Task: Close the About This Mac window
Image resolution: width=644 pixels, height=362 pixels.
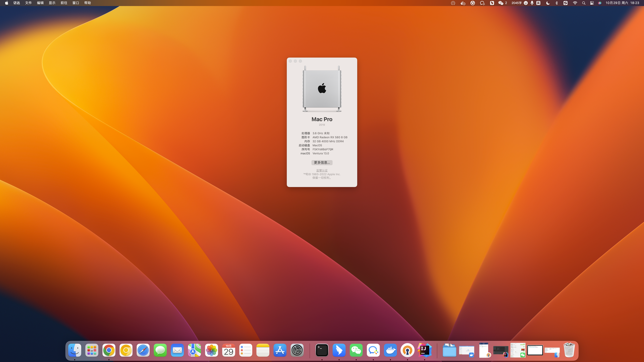Action: (x=290, y=61)
